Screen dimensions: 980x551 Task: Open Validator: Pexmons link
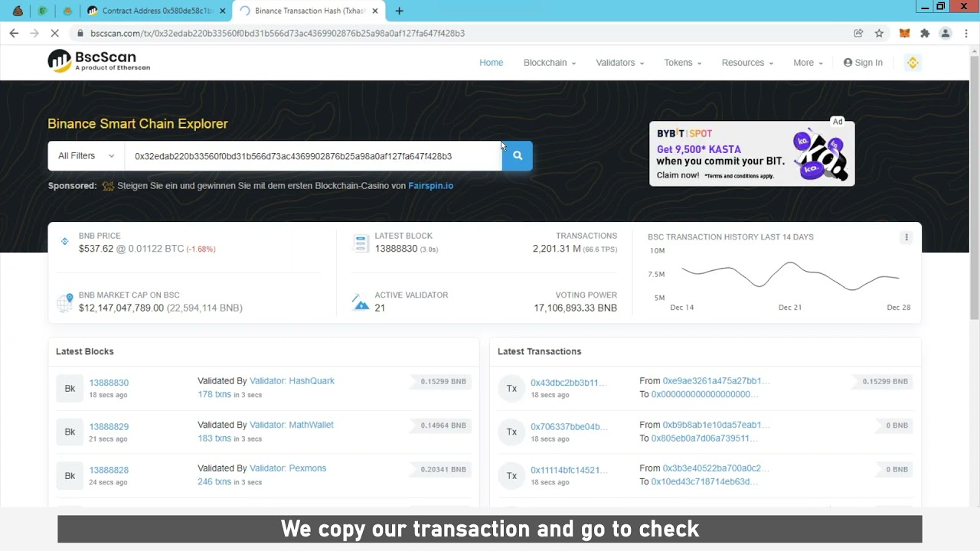[x=288, y=468]
